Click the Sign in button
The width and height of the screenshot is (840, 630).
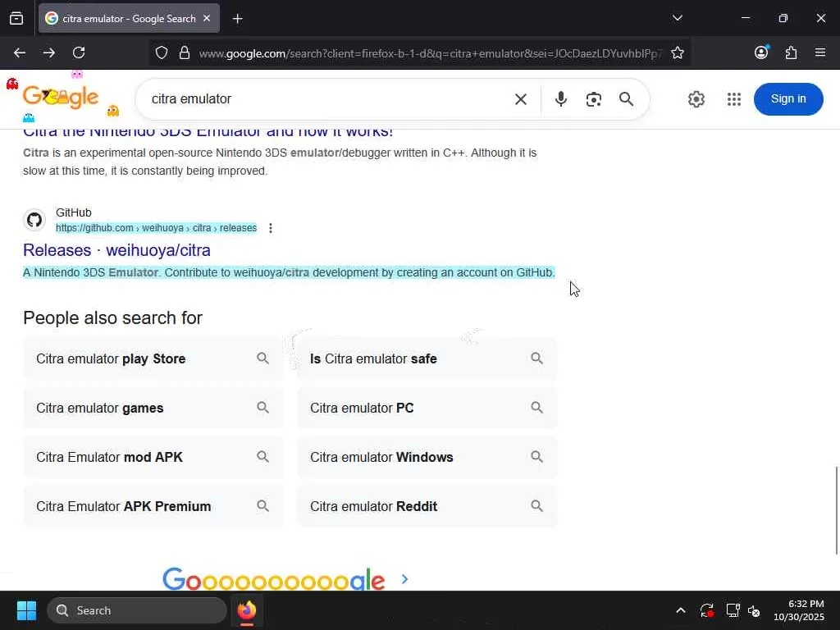(788, 99)
